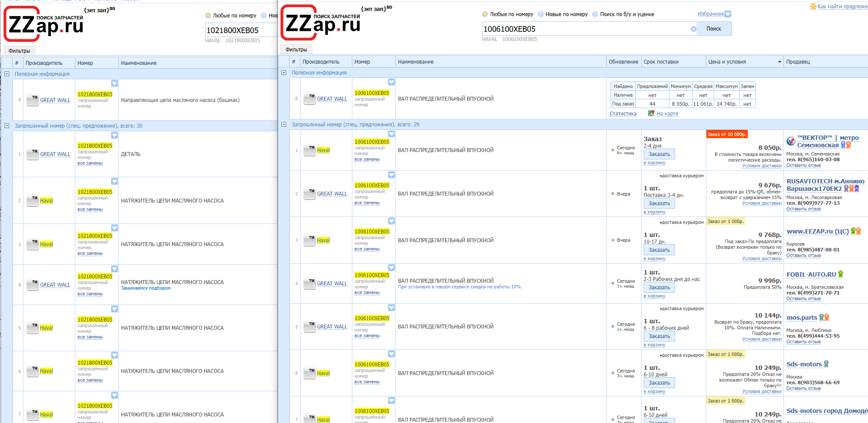
Task: Click 'Оставить отзыв' under Sds-motors Москва
Action: pyautogui.click(x=804, y=389)
